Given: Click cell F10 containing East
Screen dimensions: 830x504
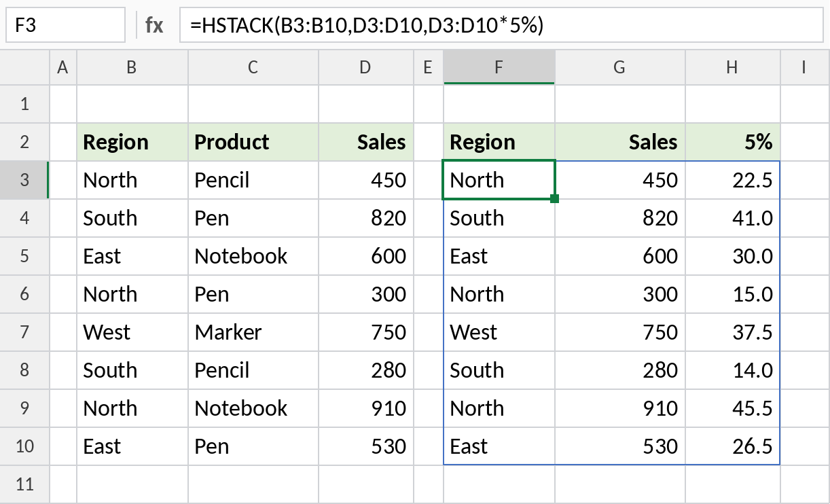Looking at the screenshot, I should (x=499, y=446).
